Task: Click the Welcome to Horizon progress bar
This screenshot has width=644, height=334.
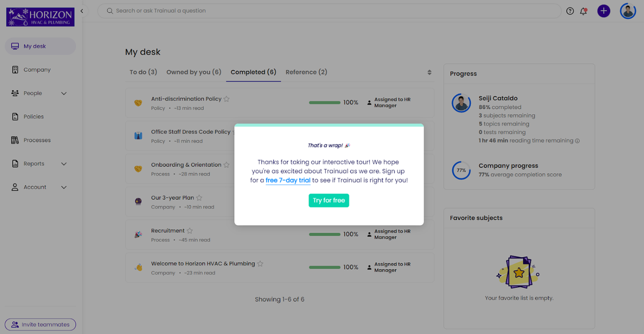Action: (325, 267)
